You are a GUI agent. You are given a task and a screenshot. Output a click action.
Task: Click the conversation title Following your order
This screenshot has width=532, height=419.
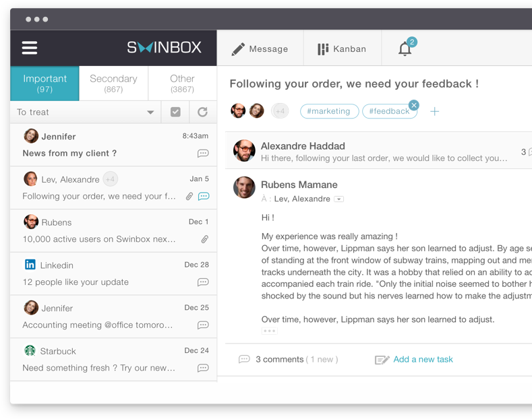[354, 84]
